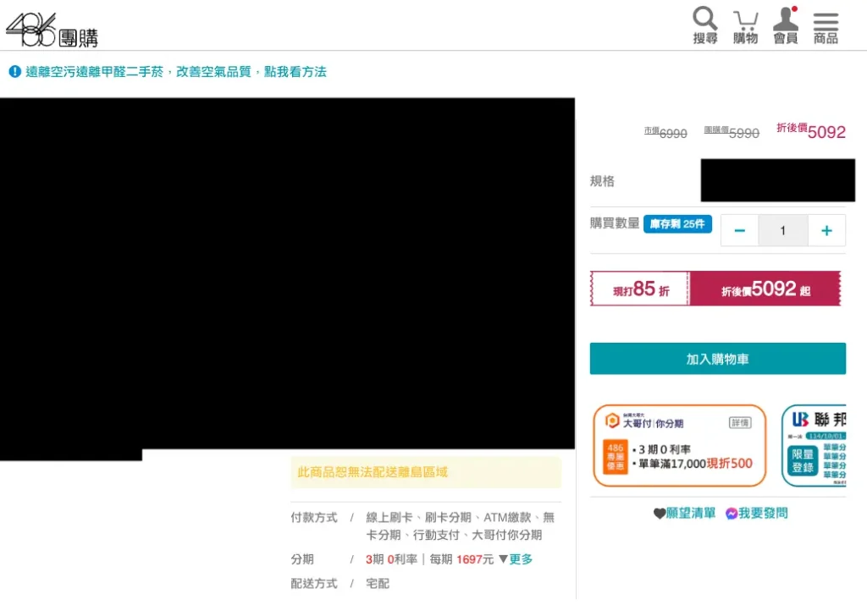Click the Messenger icon for 我要發問
The image size is (867, 616).
732,514
